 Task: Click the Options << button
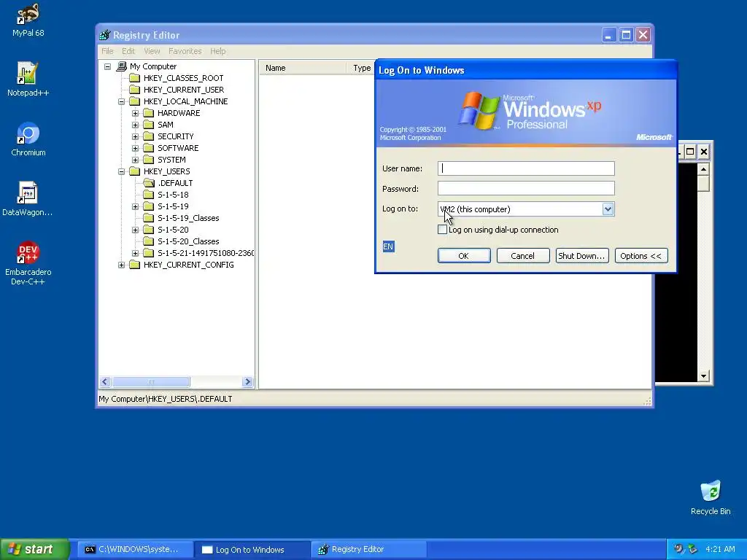[640, 256]
